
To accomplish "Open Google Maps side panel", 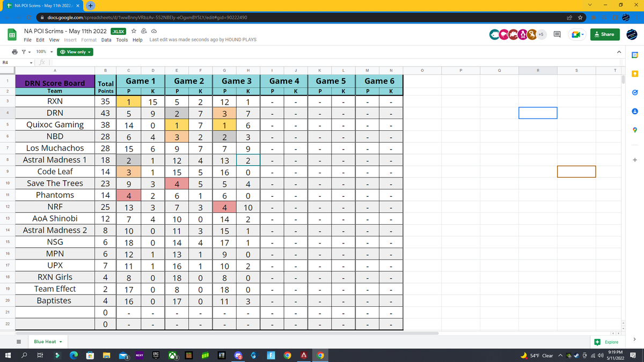I will (x=635, y=130).
